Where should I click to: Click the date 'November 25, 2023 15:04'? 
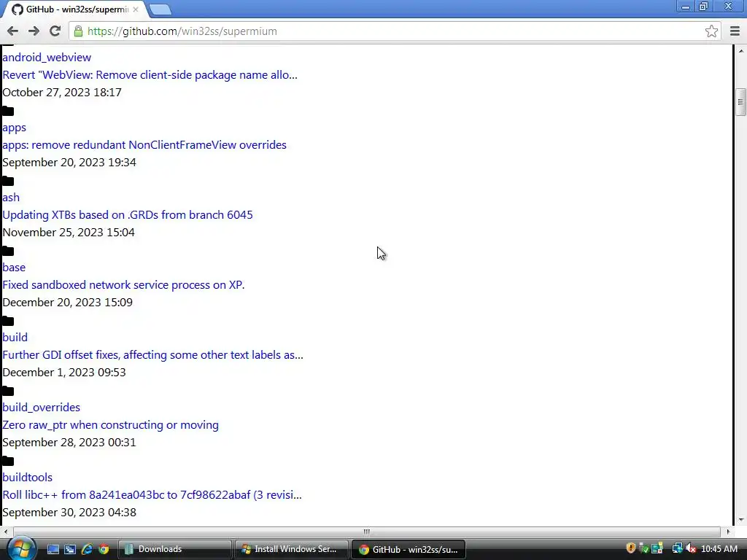click(x=69, y=233)
